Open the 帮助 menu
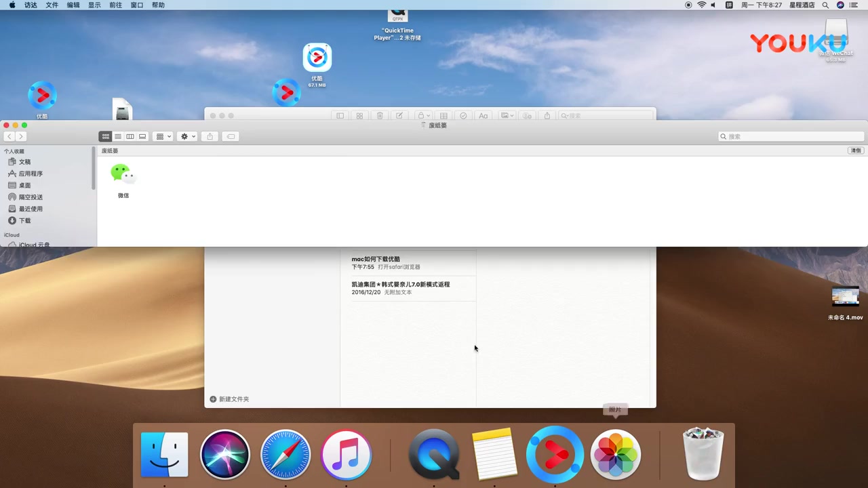 [x=158, y=5]
